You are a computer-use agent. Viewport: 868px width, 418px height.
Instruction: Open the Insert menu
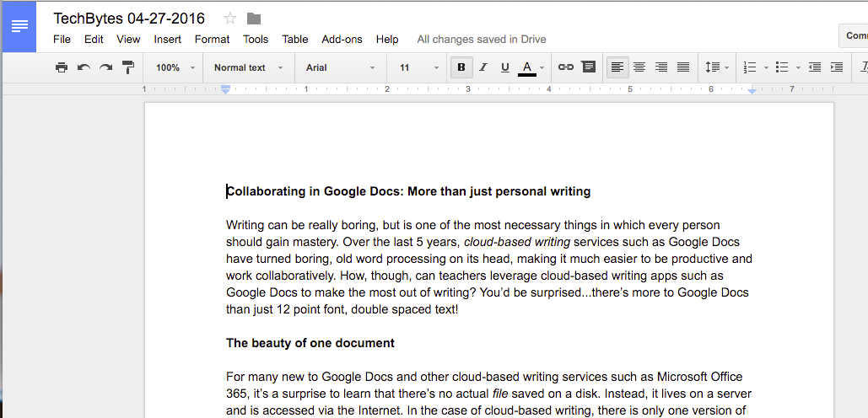(168, 40)
